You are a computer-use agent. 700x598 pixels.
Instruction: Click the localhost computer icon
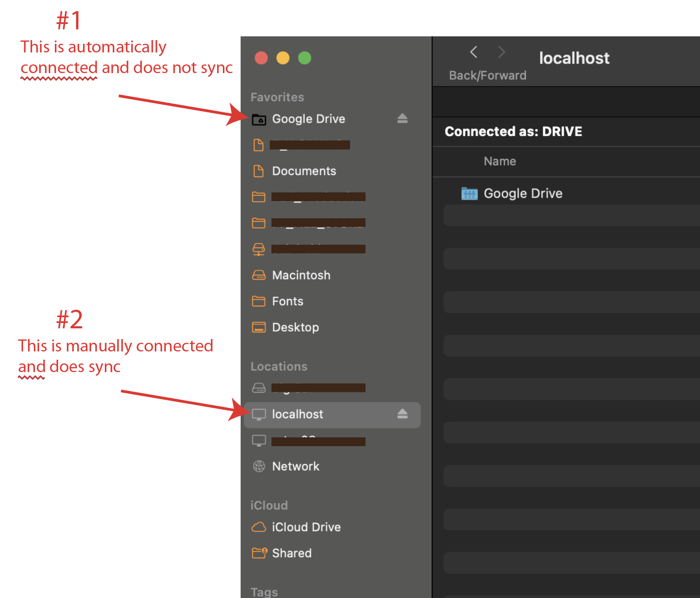click(x=259, y=414)
